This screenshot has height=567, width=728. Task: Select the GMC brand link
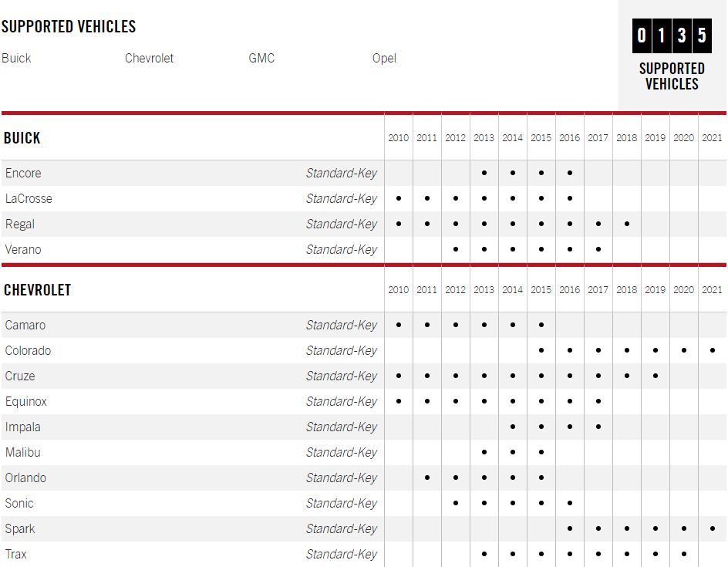(261, 59)
